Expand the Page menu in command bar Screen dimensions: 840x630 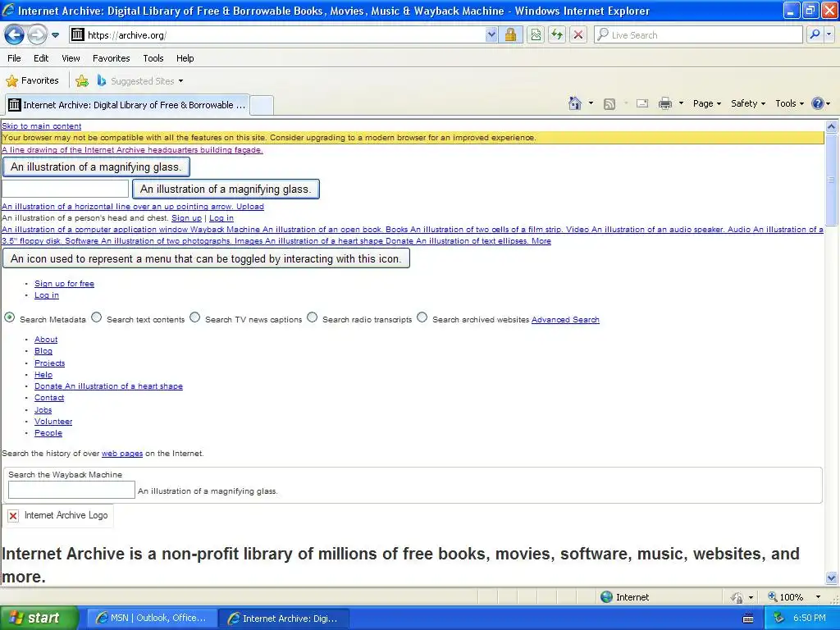pos(707,103)
